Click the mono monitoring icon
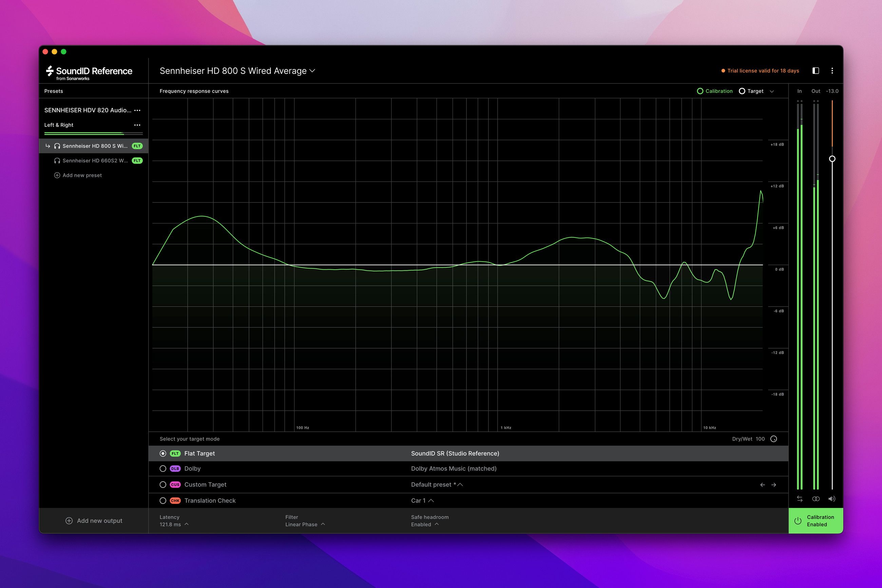The height and width of the screenshot is (588, 882). click(816, 499)
